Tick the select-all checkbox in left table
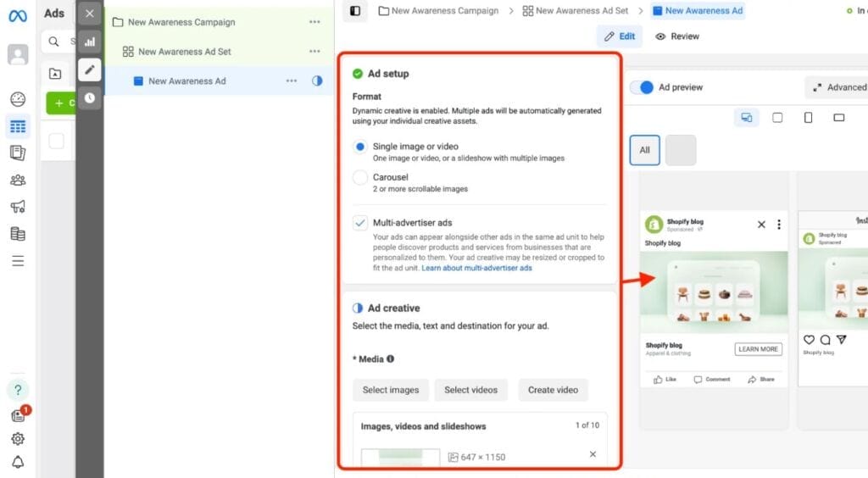 (x=57, y=141)
